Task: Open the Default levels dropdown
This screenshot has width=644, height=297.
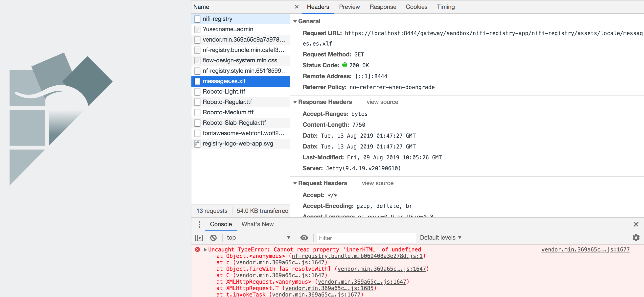Action: (440, 237)
